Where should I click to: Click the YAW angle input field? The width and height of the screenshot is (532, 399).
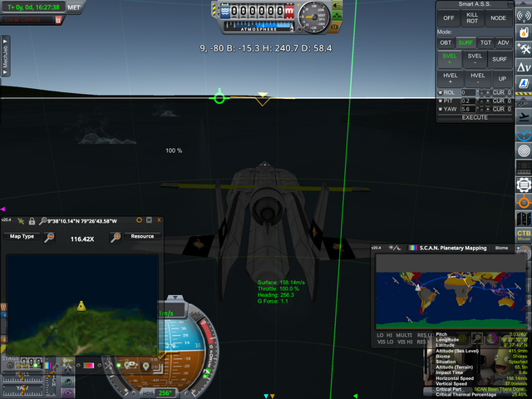468,109
